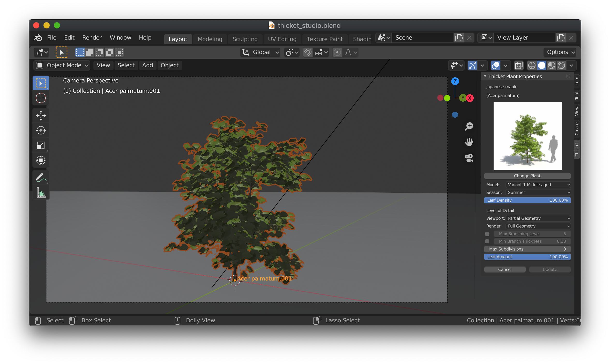Toggle the snapping magnet button
The image size is (610, 364).
tap(308, 52)
